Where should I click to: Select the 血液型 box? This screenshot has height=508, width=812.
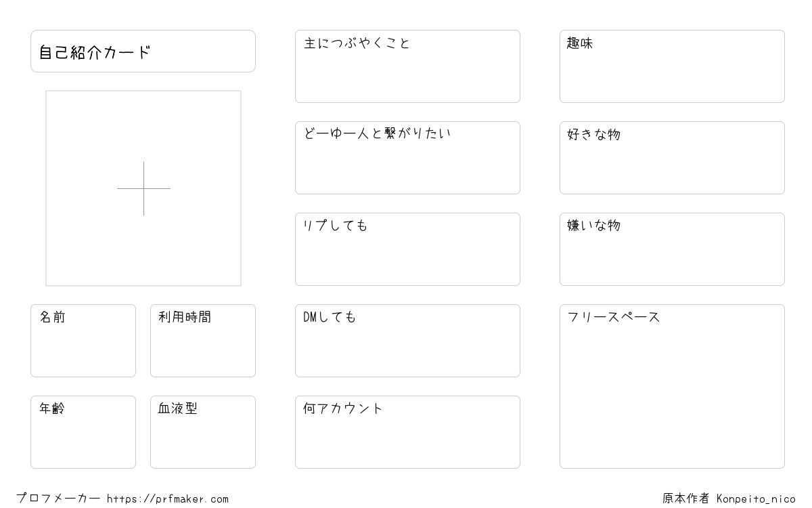pyautogui.click(x=203, y=432)
